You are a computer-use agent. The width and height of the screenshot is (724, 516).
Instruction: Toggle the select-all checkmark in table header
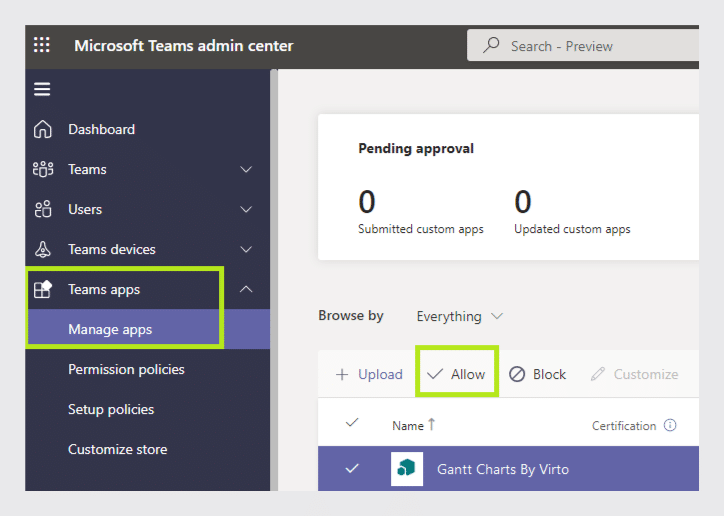[352, 422]
